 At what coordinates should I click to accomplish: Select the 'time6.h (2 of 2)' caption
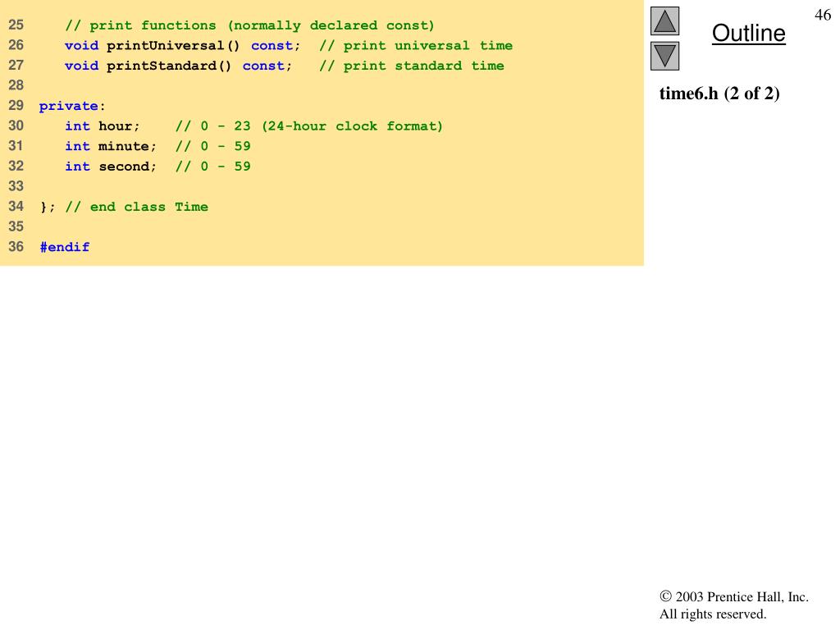pos(719,94)
